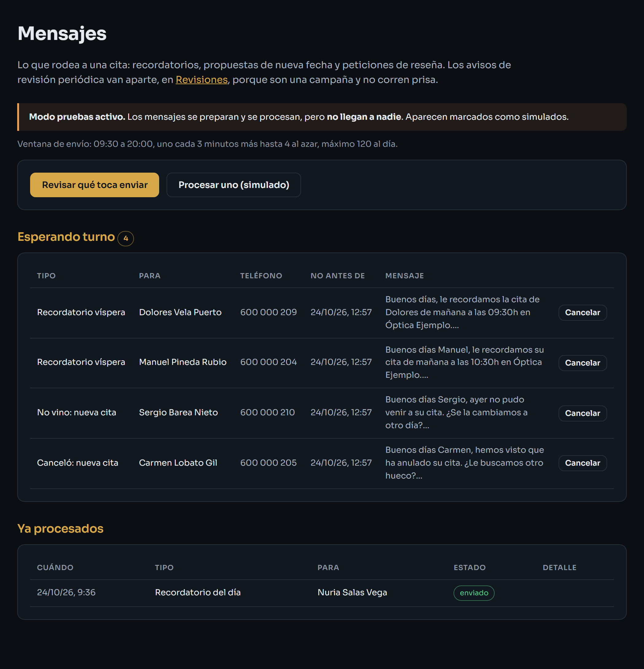644x669 pixels.
Task: Cancel the message for Dolores Vela Puerto
Action: (583, 312)
